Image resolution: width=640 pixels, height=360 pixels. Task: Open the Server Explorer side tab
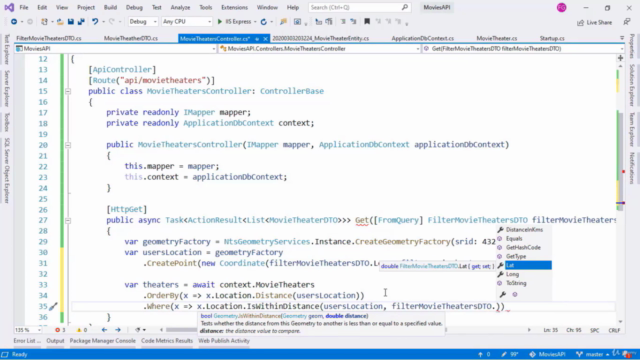7,89
